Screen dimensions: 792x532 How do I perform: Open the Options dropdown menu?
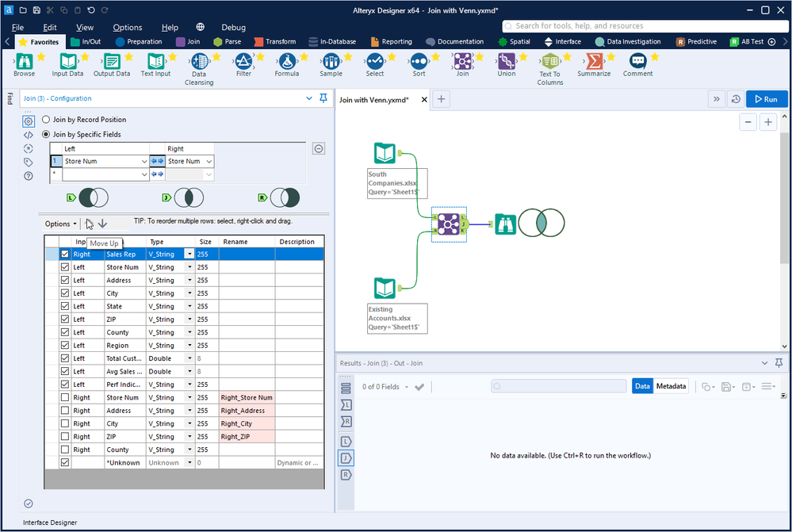pos(60,224)
